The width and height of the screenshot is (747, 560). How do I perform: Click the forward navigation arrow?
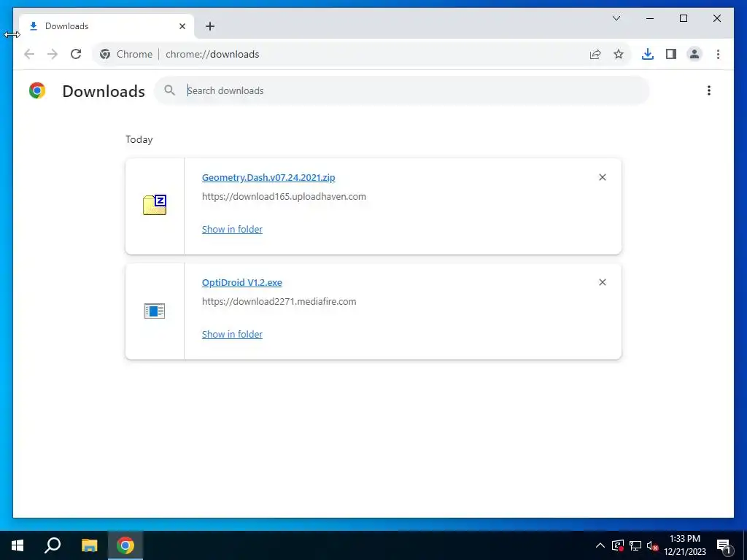(53, 54)
